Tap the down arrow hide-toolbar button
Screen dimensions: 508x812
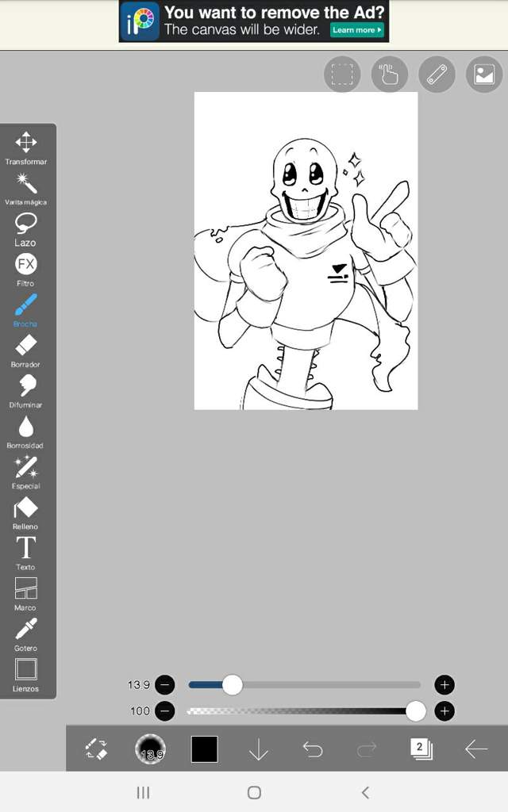pos(258,749)
